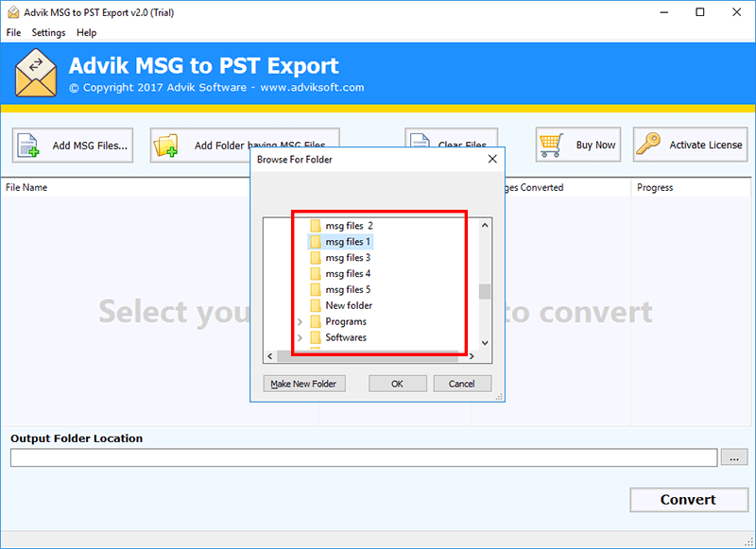
Task: Click the Add MSG Files... button label
Action: (x=90, y=146)
